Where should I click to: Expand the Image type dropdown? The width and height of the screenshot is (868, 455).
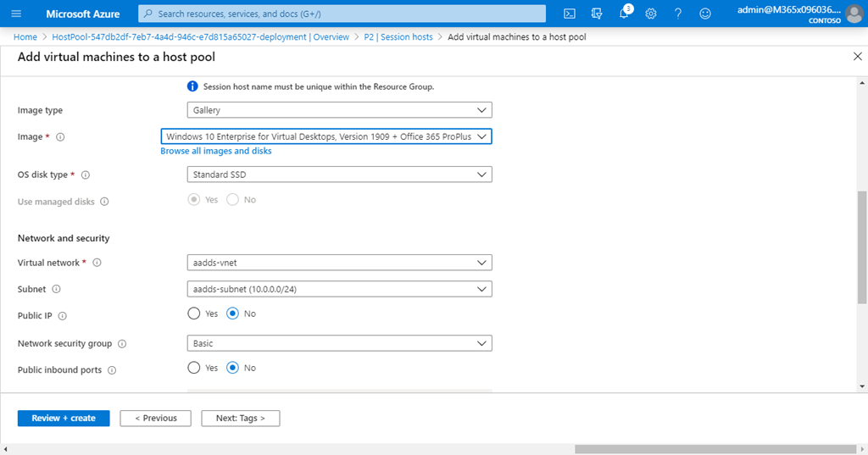pyautogui.click(x=339, y=110)
